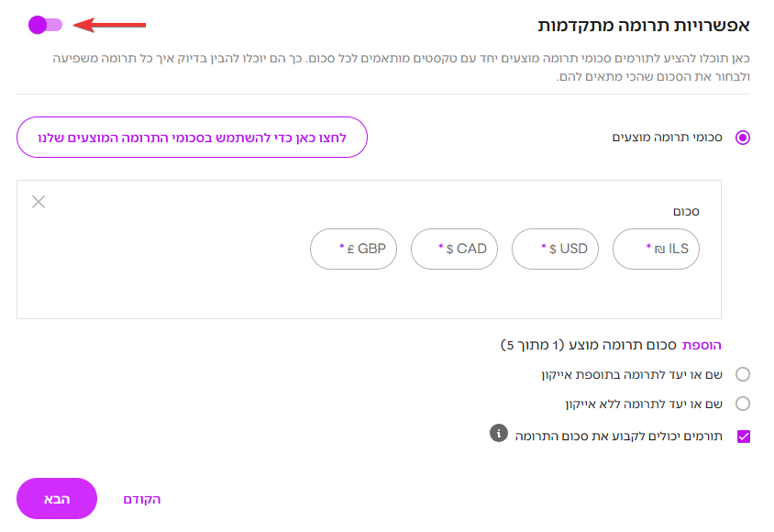Screen dimensions: 774x532
Task: Focus the ILS ₪ amount field
Action: 656,249
